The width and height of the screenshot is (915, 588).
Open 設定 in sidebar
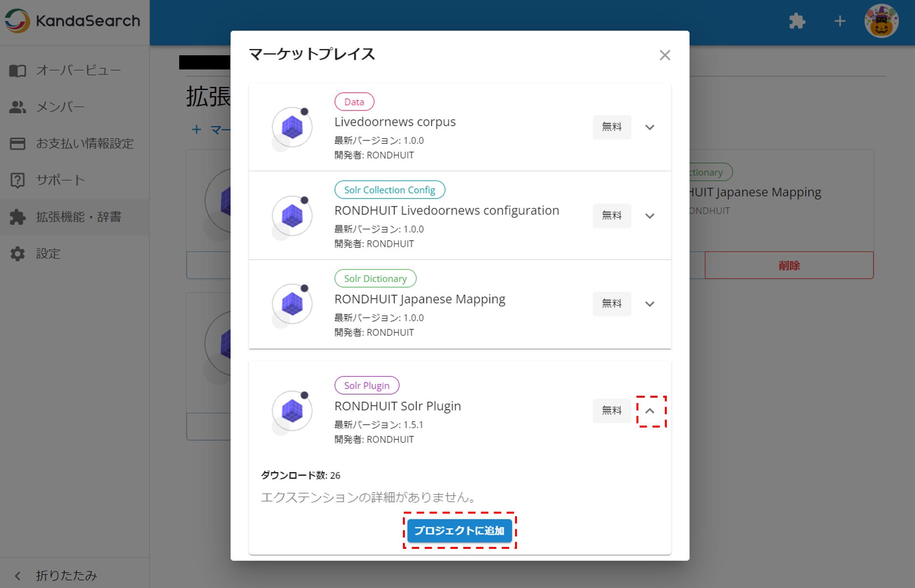(x=74, y=254)
